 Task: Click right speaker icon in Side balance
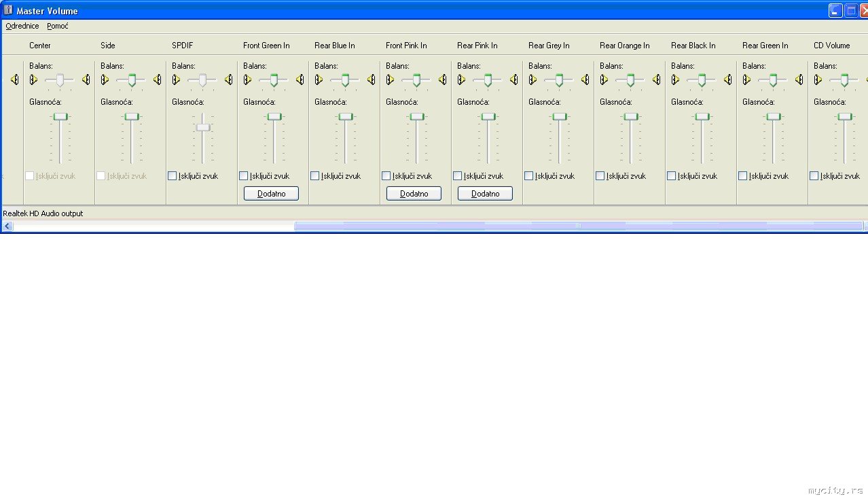pos(157,80)
